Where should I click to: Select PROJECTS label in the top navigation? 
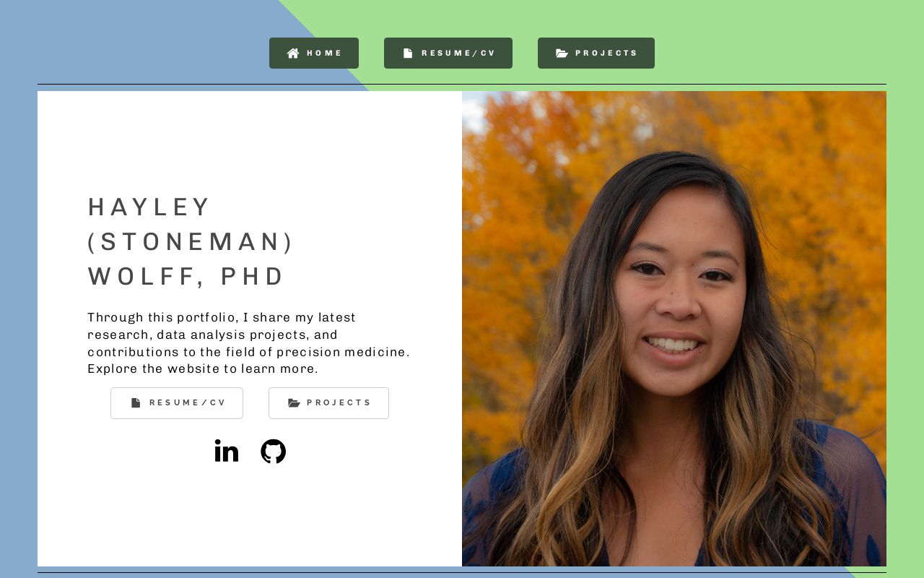point(606,53)
